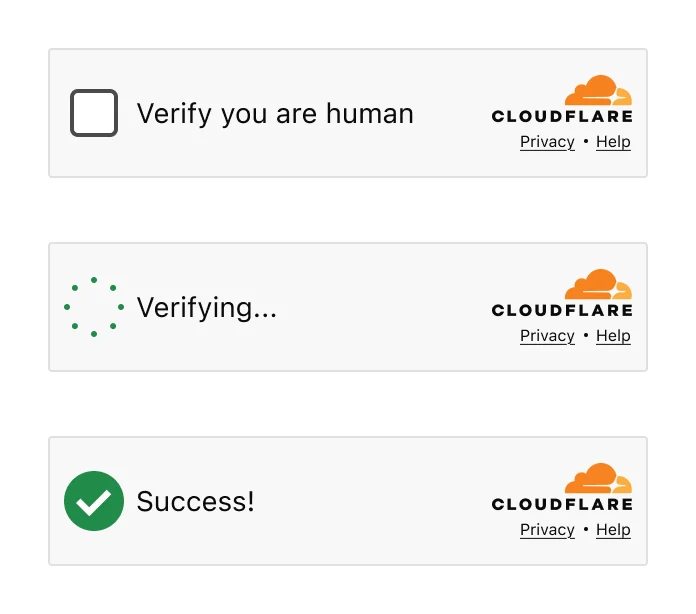Click the empty area of the Verifying widget
Image resolution: width=696 pixels, height=614 pixels.
[x=382, y=307]
